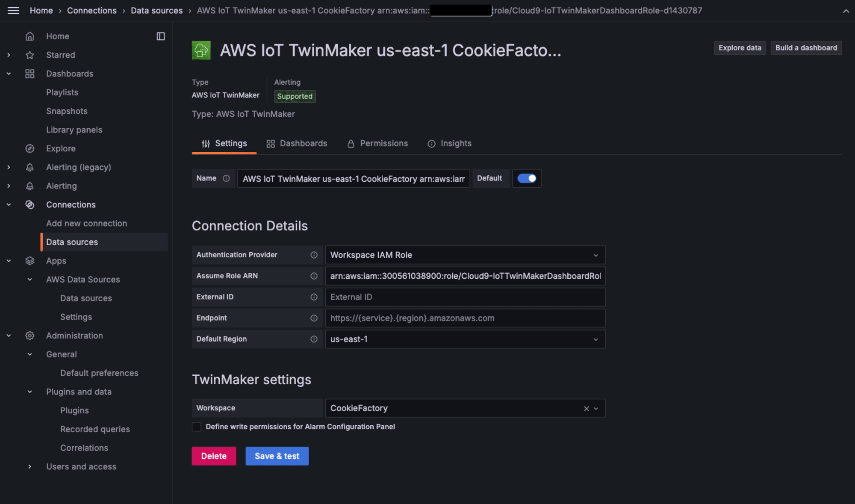Image resolution: width=855 pixels, height=504 pixels.
Task: Click the External ID input field
Action: pos(465,297)
